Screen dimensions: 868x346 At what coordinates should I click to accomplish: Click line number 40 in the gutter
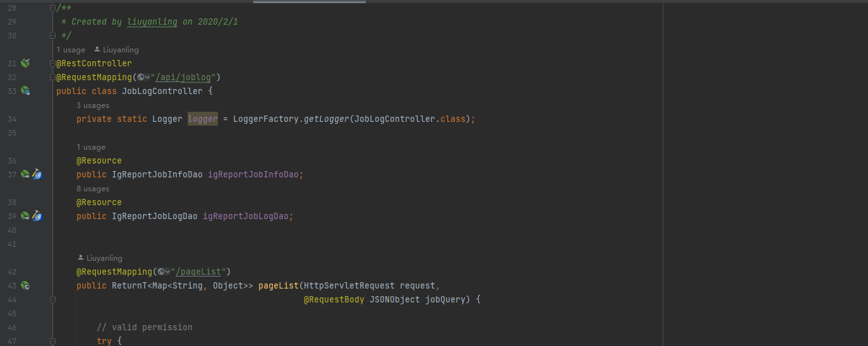pos(12,230)
